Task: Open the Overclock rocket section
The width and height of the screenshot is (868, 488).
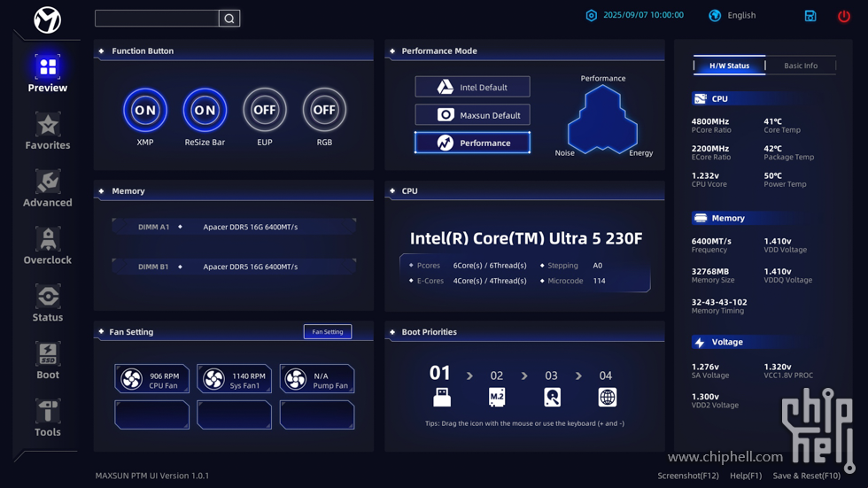Action: point(48,245)
